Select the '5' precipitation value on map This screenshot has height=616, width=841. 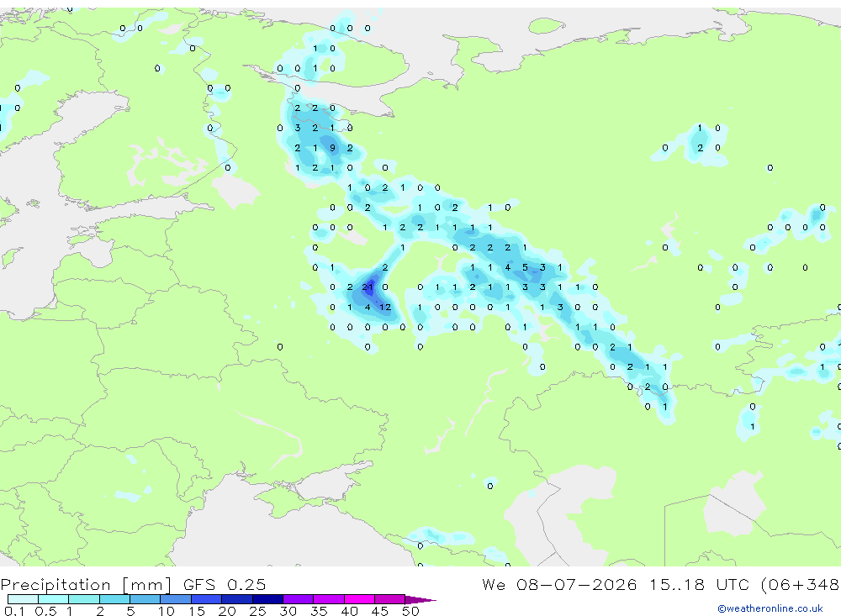pyautogui.click(x=525, y=267)
